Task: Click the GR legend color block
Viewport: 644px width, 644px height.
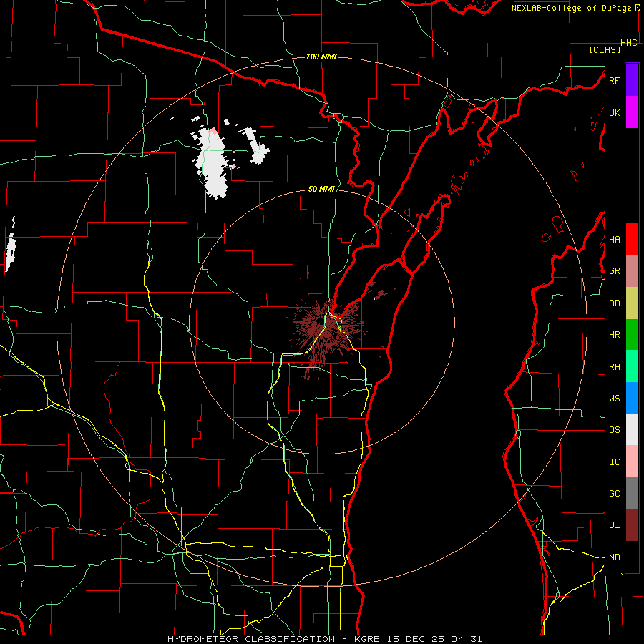Action: point(632,271)
